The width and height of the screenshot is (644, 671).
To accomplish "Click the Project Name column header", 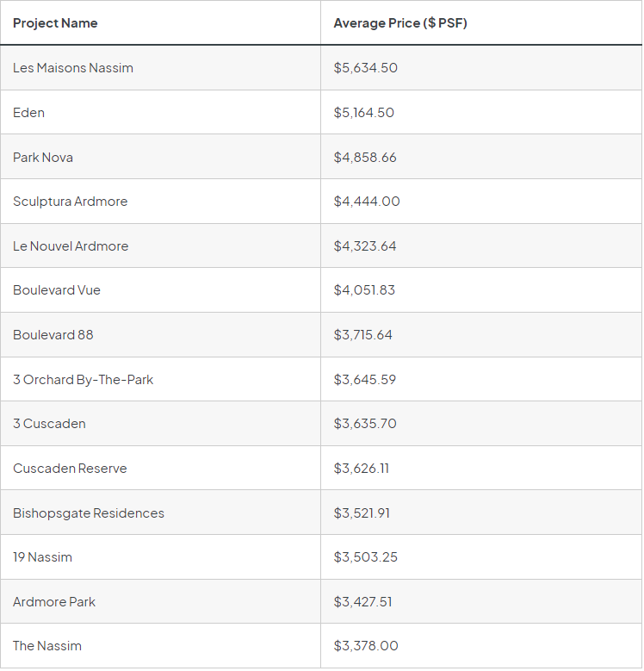I will click(x=55, y=23).
